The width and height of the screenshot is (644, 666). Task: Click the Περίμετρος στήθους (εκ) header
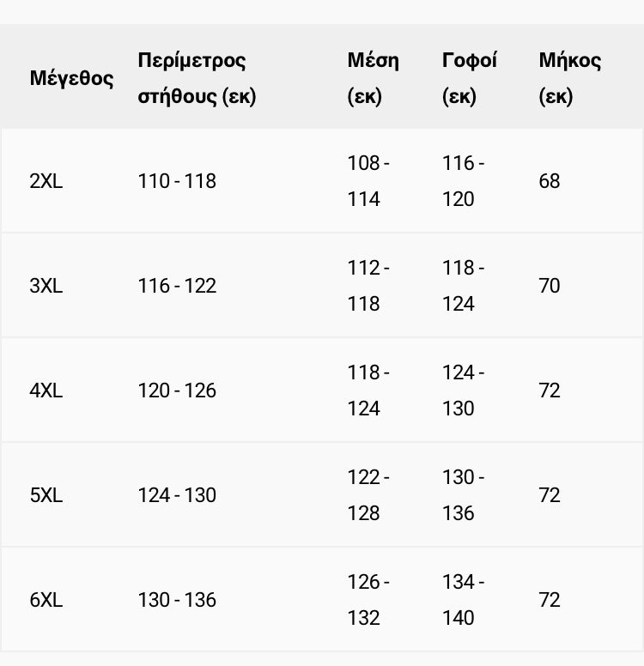coord(197,78)
